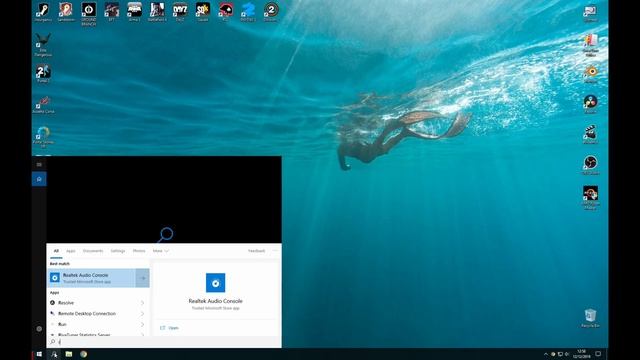Open File Explorer from the taskbar

tap(69, 354)
